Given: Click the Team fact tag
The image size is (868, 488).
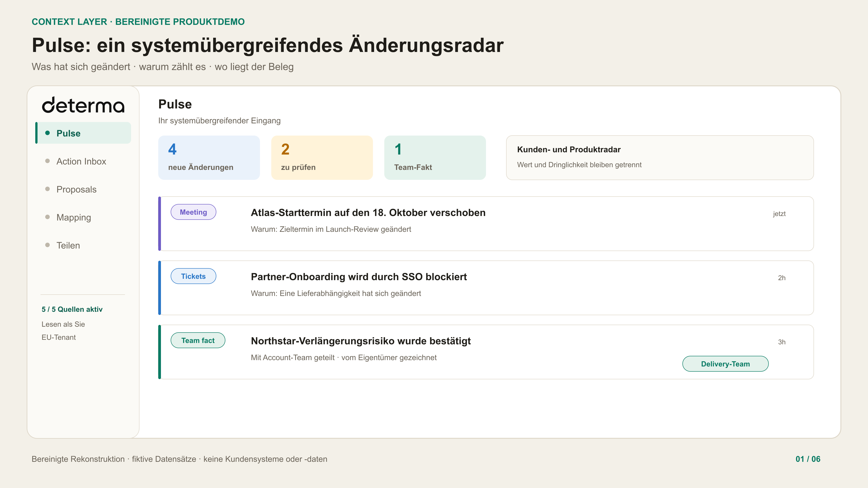Looking at the screenshot, I should (x=198, y=340).
